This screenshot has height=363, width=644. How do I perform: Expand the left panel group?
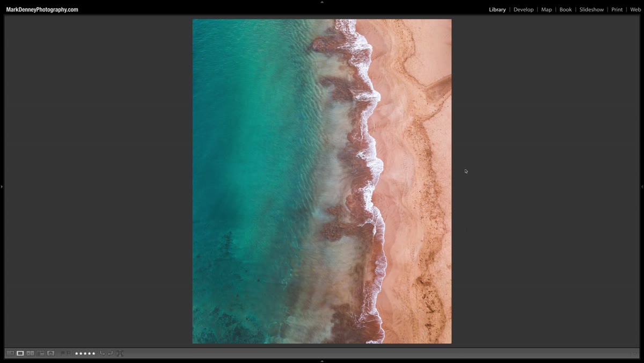2,186
